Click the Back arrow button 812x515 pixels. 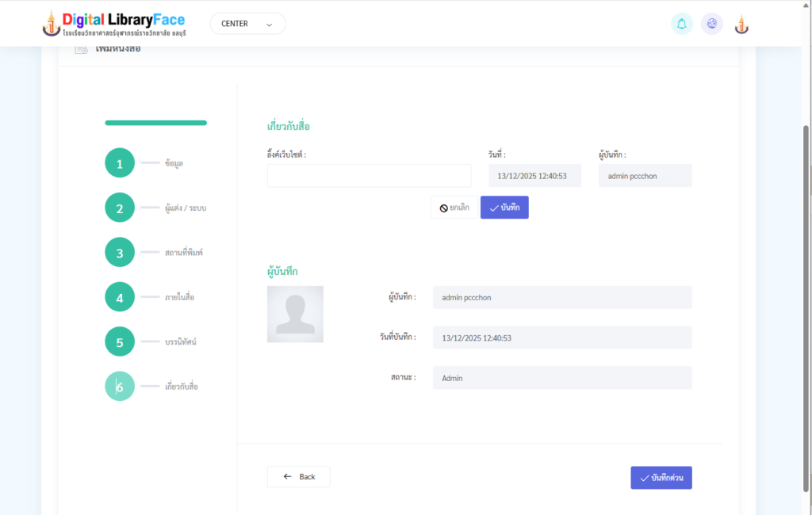click(x=299, y=477)
